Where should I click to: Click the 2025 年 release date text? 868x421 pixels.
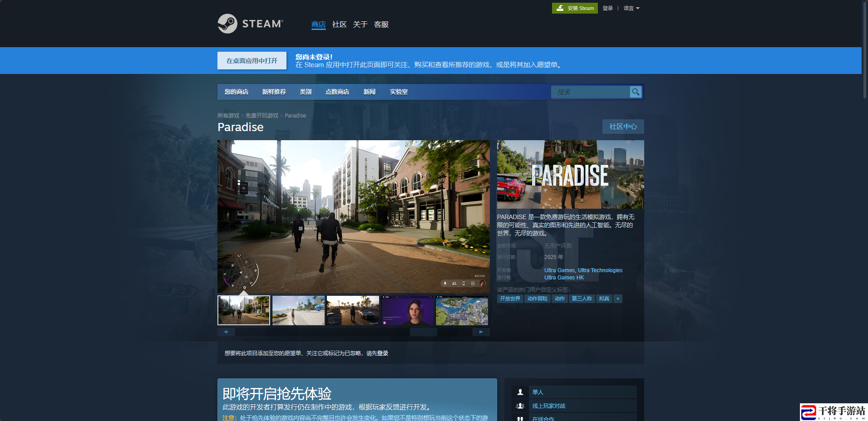pos(554,257)
